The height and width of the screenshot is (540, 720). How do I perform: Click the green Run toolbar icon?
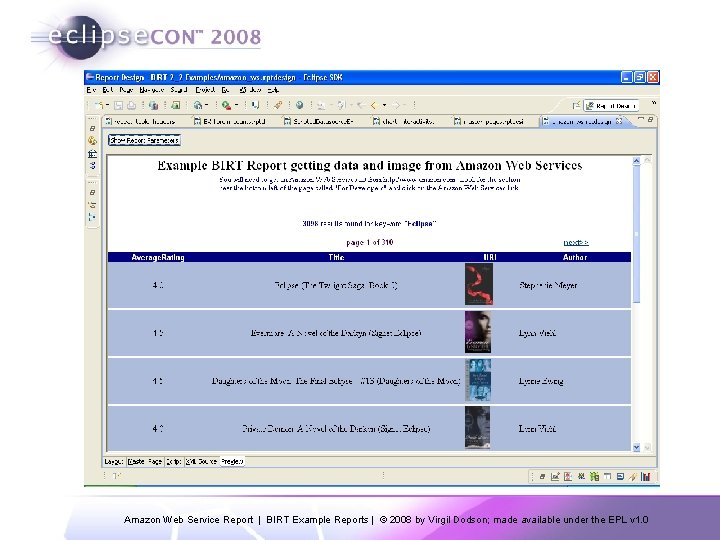tap(226, 106)
